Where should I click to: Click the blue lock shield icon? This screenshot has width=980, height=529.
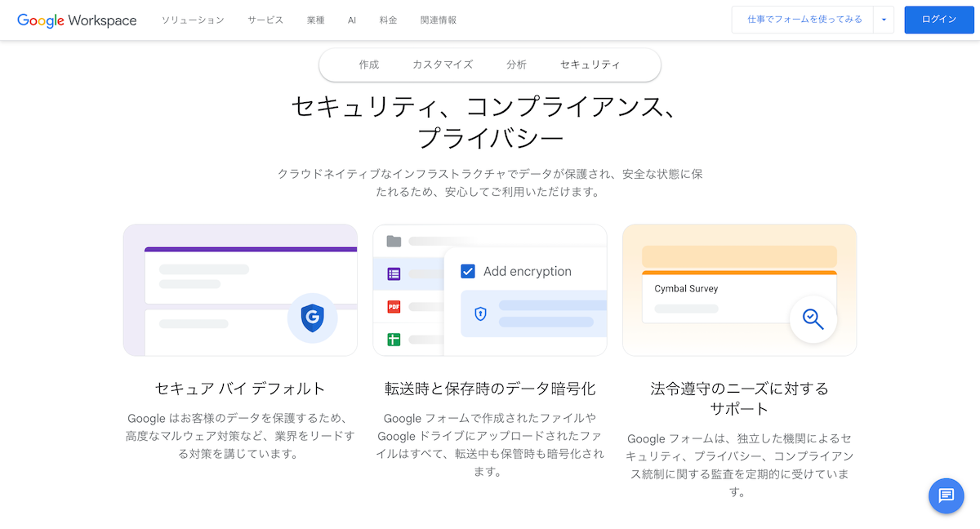480,313
